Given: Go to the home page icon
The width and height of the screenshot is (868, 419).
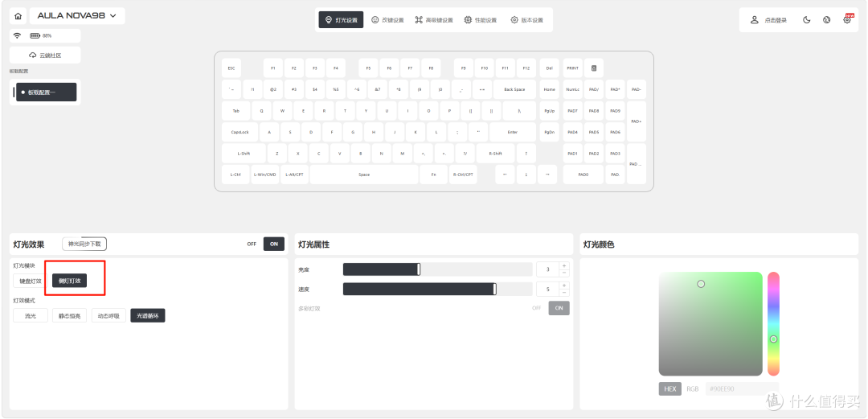Looking at the screenshot, I should point(18,16).
